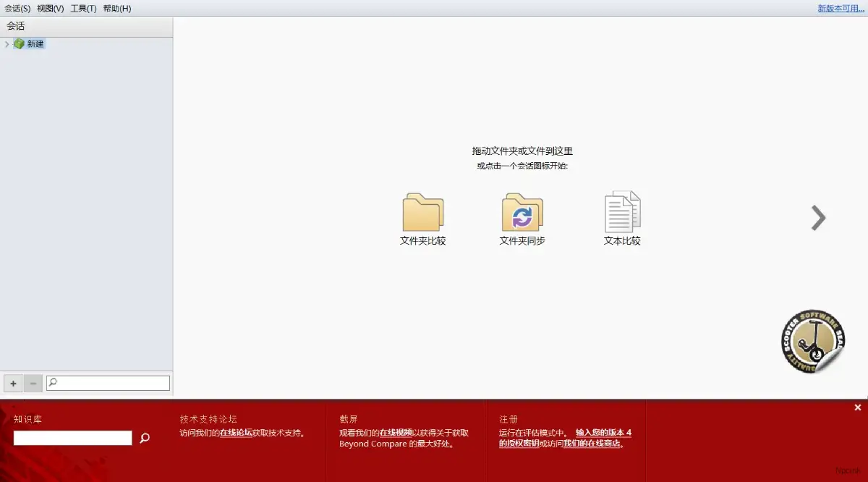Click inside the 知识库 search box
Image resolution: width=868 pixels, height=482 pixels.
(72, 438)
